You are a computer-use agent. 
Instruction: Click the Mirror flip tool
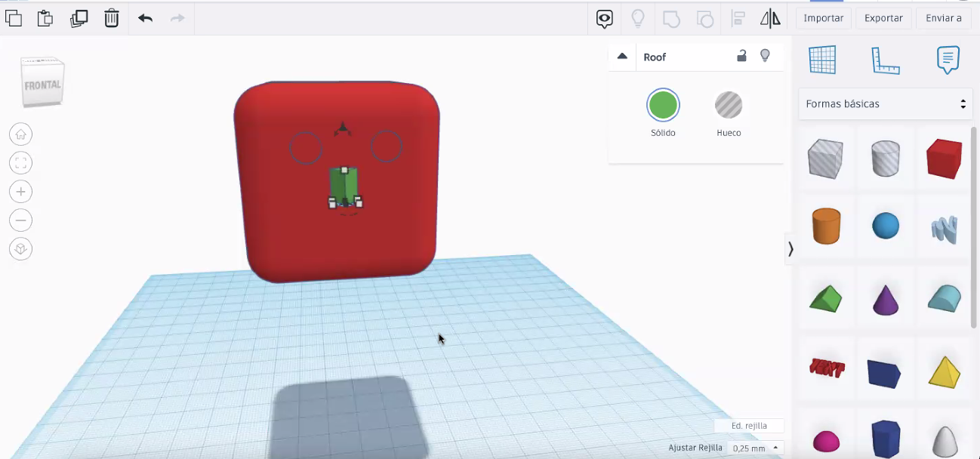click(770, 19)
